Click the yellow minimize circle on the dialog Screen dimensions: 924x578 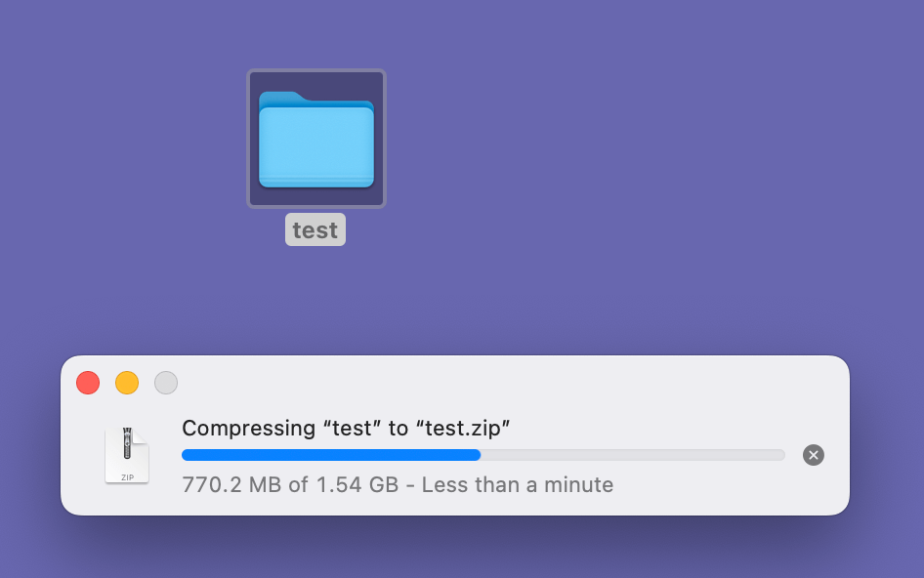127,383
